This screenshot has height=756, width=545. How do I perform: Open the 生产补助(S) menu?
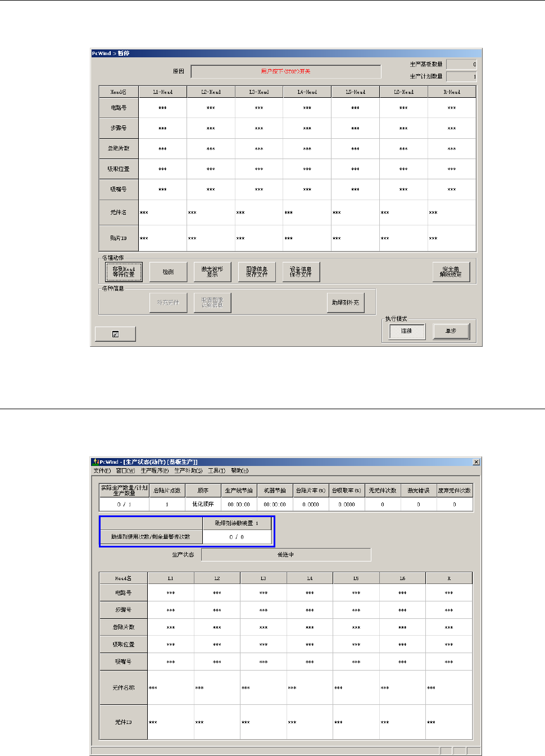click(x=189, y=471)
